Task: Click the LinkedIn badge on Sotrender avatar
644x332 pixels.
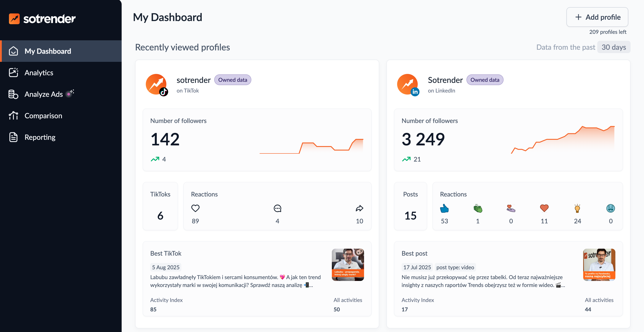Action: pyautogui.click(x=415, y=92)
